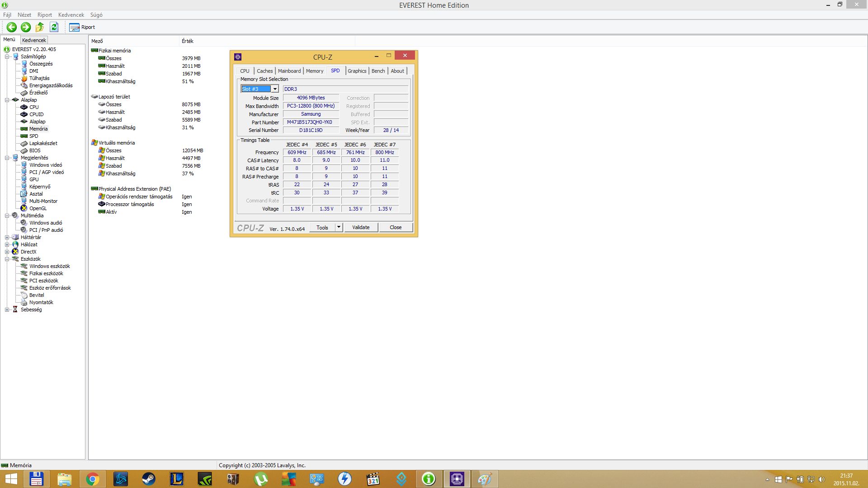Open the Túlhajtás flame item in tree
Image resolution: width=868 pixels, height=488 pixels.
(x=35, y=78)
